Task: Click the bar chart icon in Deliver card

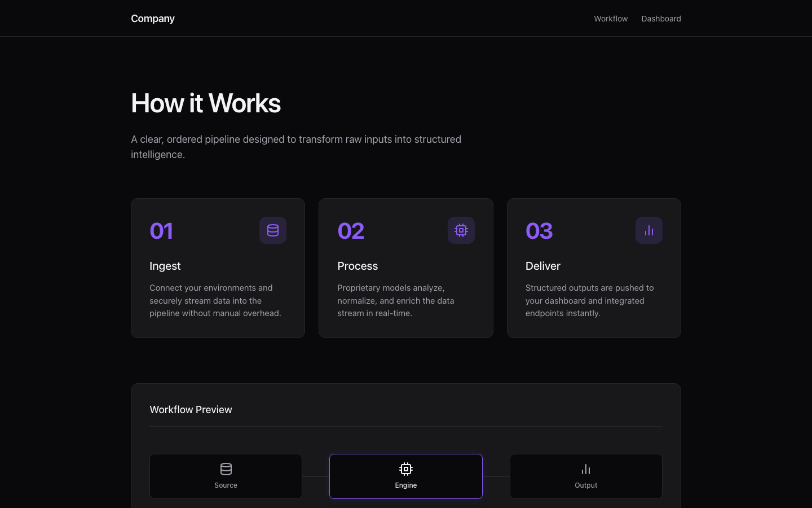Action: [649, 230]
